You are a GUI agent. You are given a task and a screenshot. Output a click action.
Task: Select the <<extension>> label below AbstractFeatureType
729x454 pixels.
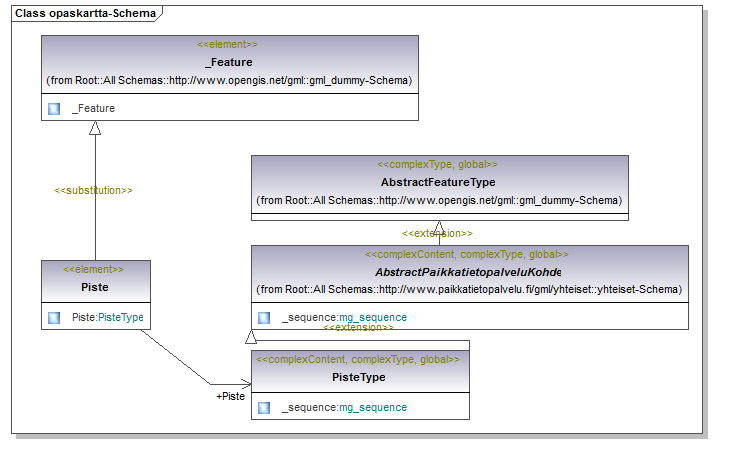[437, 233]
